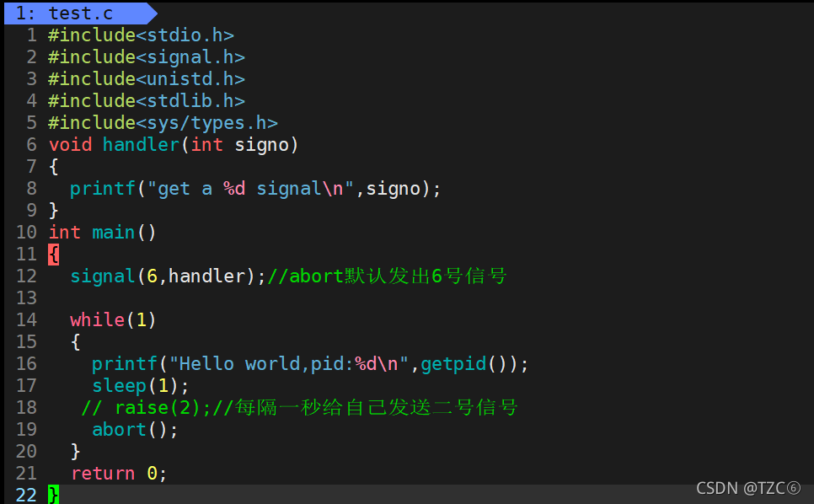This screenshot has width=814, height=504.
Task: Click the signal(6,handler) call
Action: [168, 276]
